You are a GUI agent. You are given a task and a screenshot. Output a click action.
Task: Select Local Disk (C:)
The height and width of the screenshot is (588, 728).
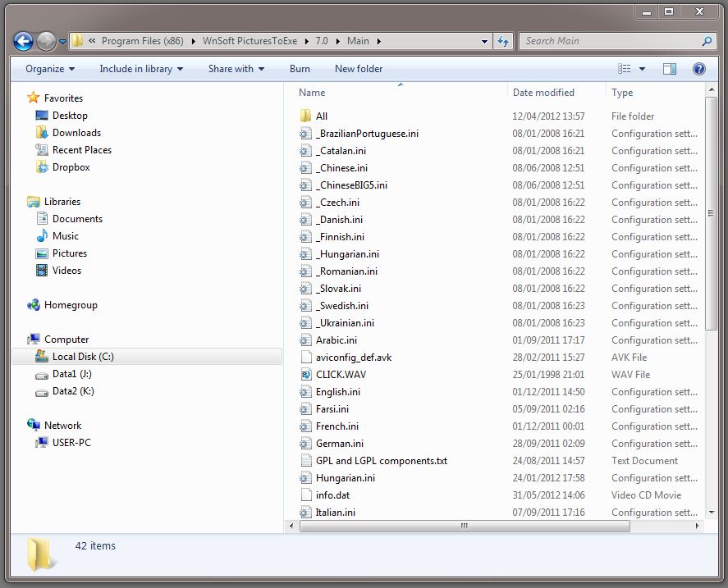coord(147,357)
